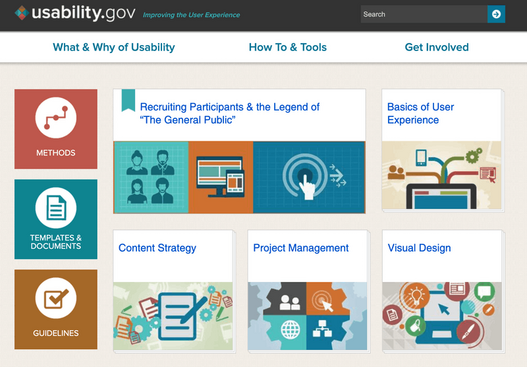Screen dimensions: 527x367
Task: Click the paint bucket icon in Visual Design image
Action: click(415, 326)
